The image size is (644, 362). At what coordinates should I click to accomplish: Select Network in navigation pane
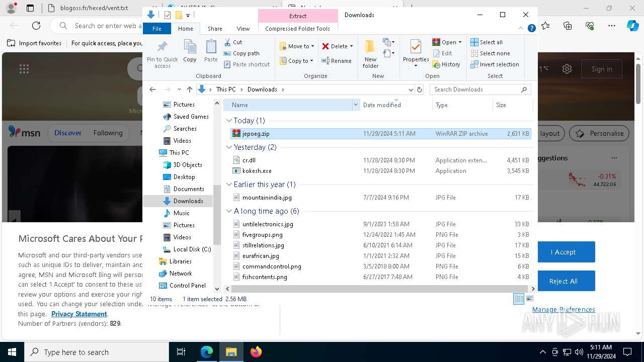pyautogui.click(x=176, y=274)
